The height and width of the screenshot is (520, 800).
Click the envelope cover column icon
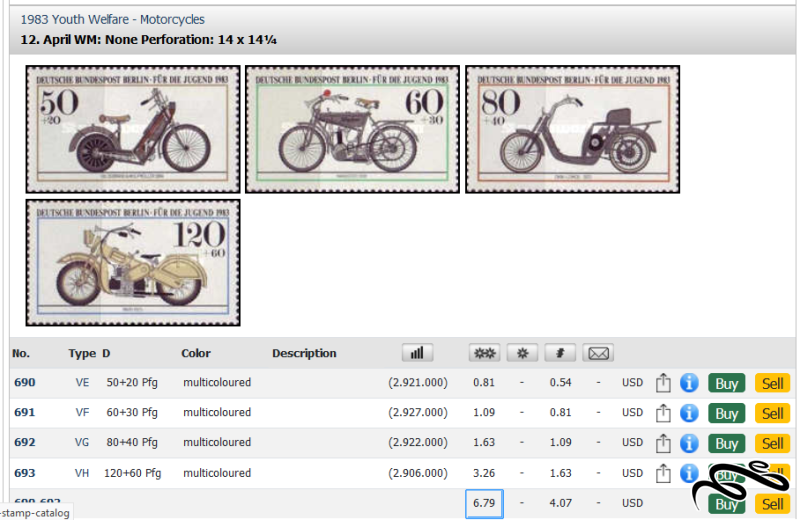pos(598,353)
